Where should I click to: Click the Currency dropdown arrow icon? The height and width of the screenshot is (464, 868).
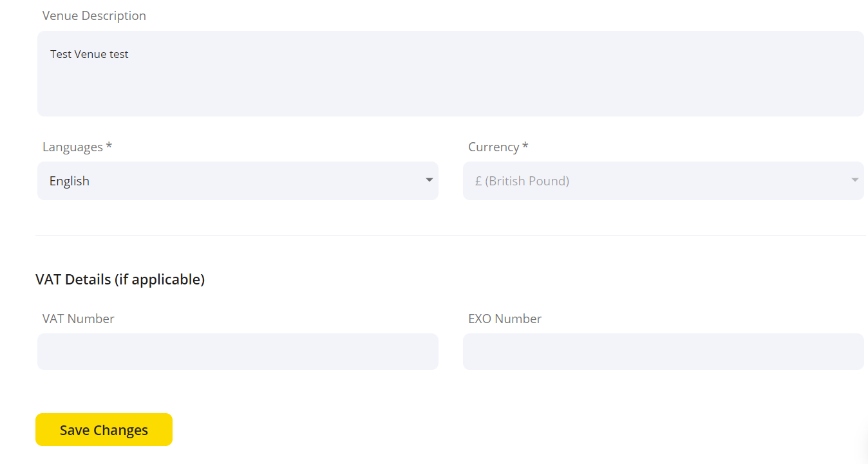click(x=855, y=180)
